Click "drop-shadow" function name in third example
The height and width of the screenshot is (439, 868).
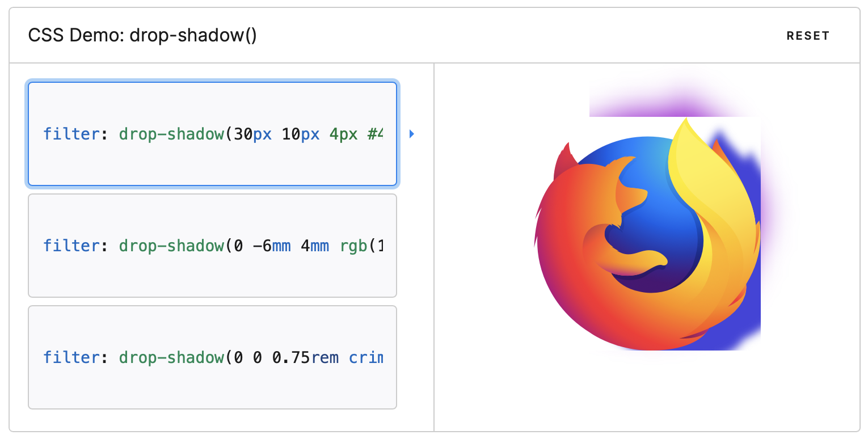pos(172,357)
